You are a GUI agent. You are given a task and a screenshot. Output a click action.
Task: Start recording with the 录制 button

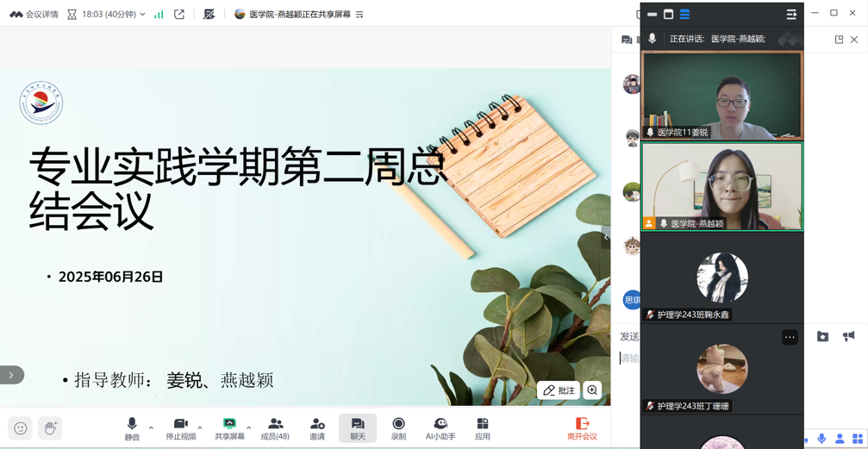[x=398, y=427]
